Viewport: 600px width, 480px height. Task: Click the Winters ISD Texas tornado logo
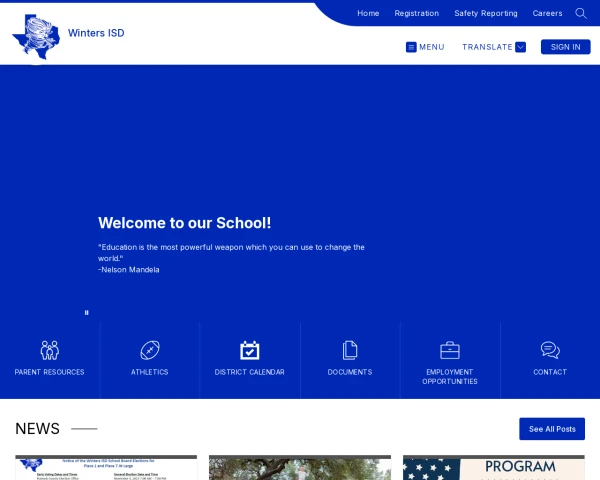click(36, 37)
